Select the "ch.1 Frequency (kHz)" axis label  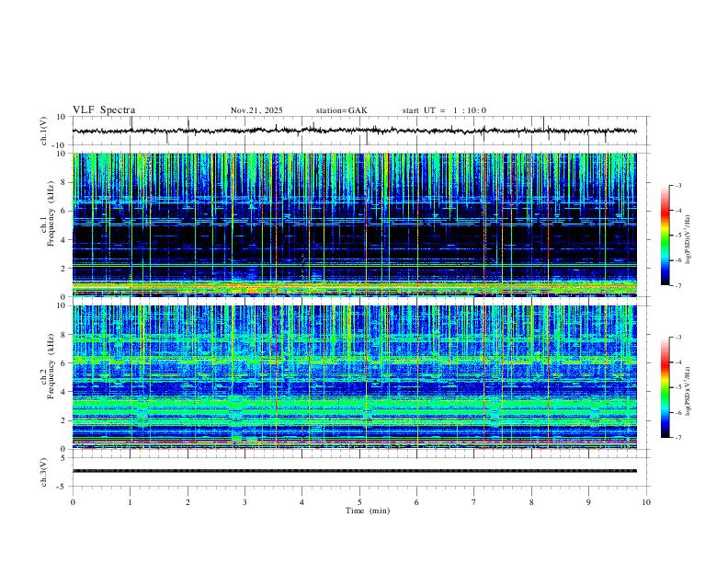[48, 214]
